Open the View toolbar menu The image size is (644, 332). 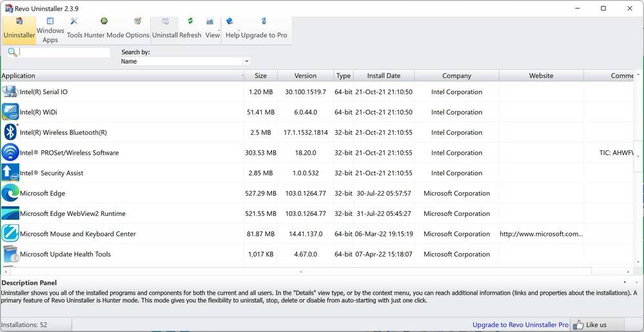[212, 29]
